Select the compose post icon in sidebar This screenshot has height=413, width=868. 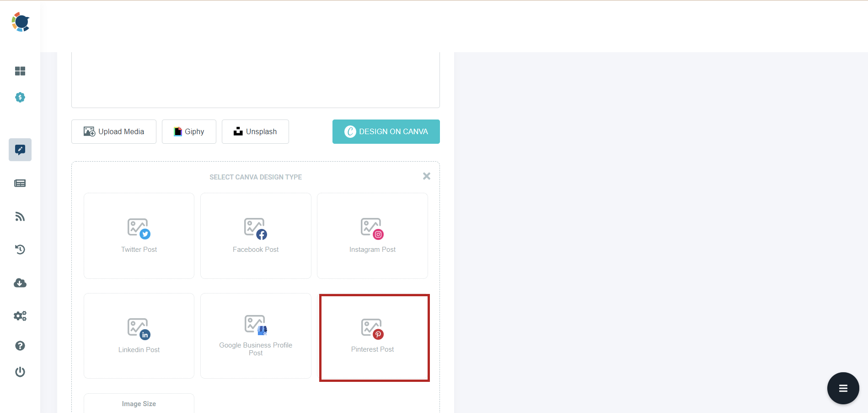coord(20,150)
